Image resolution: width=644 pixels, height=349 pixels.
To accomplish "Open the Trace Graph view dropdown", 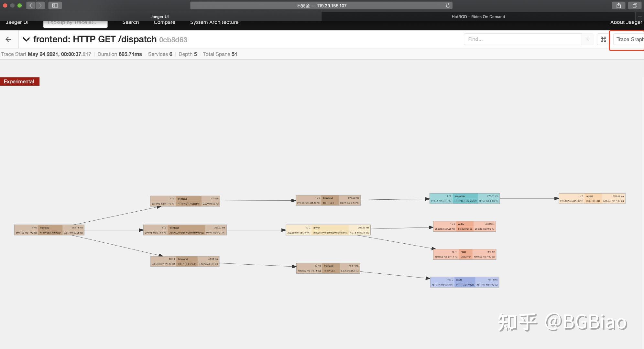I will 629,39.
